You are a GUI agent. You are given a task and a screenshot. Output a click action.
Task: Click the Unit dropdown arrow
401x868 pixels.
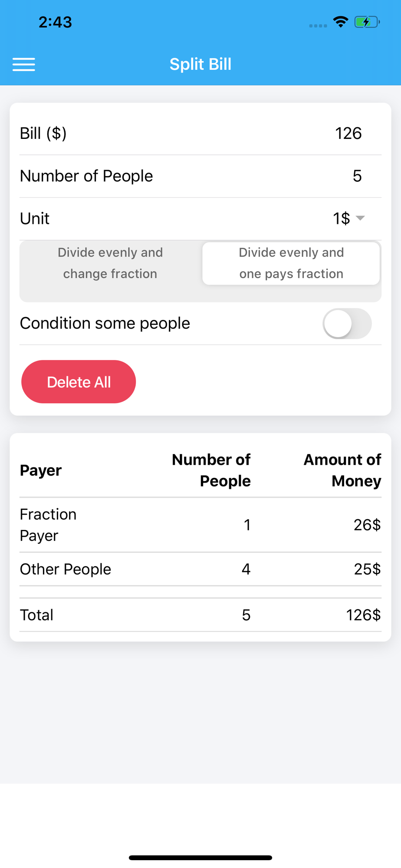pos(360,218)
